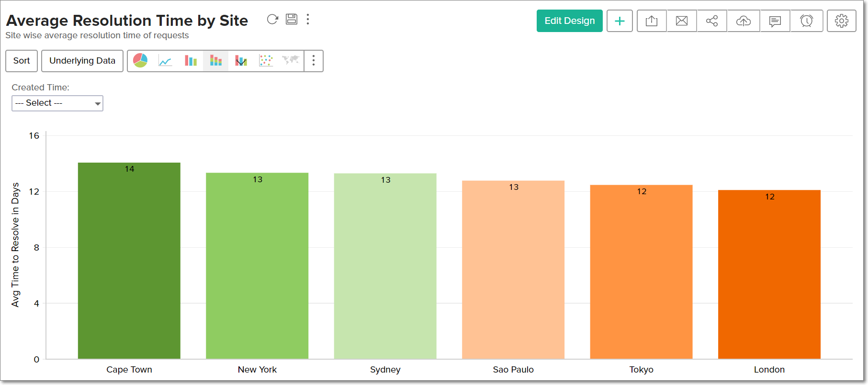
Task: Email the report using the envelope icon
Action: click(x=682, y=21)
